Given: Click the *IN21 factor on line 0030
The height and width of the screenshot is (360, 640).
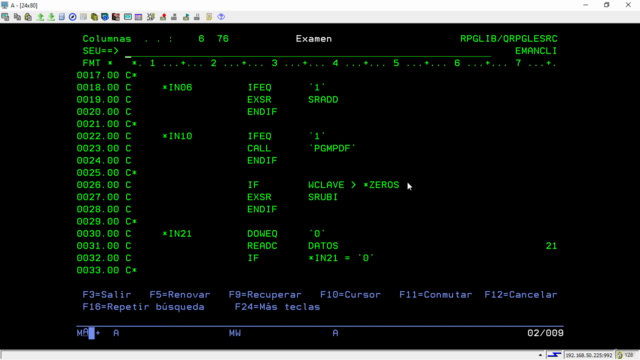Looking at the screenshot, I should 177,234.
